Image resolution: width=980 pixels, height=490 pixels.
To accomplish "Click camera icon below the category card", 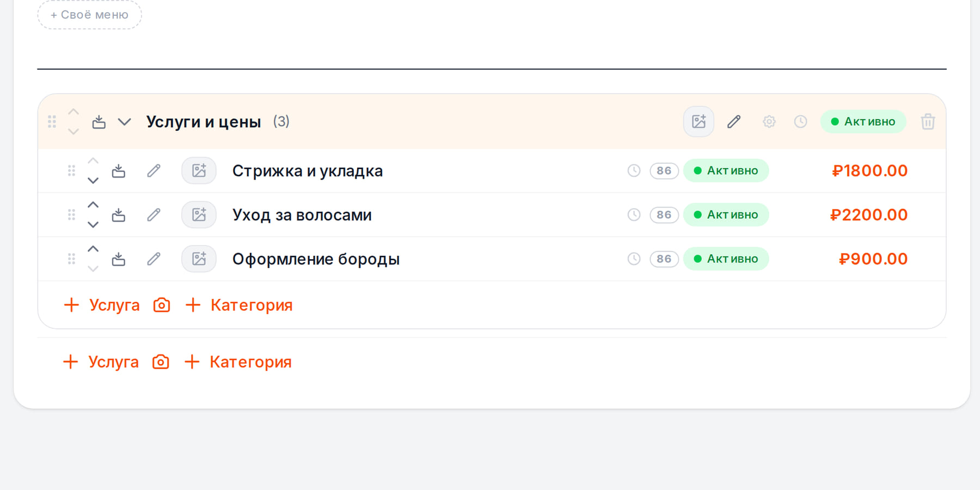I will pos(161,362).
